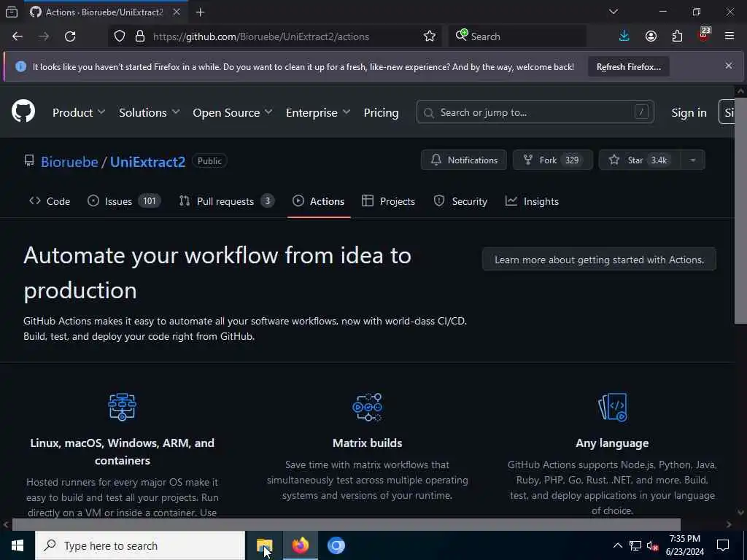Open a new tab with the plus button
747x560 pixels.
click(200, 12)
